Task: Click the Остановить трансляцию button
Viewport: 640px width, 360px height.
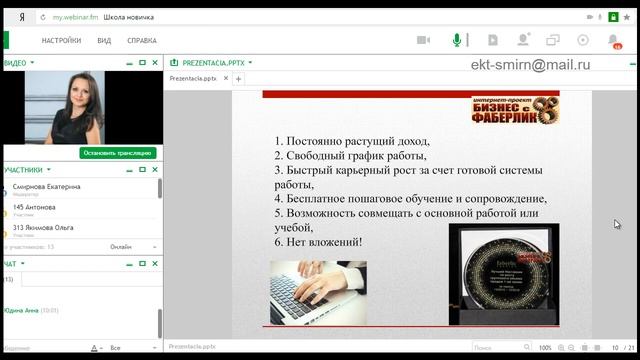Action: click(118, 153)
